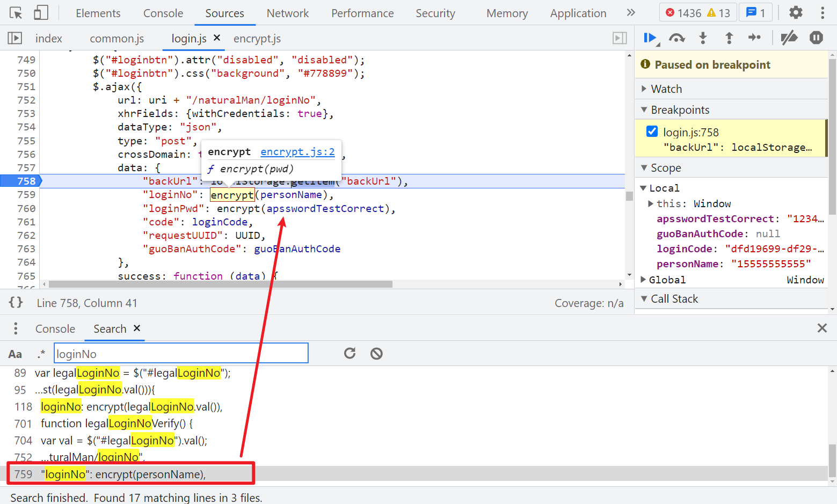The height and width of the screenshot is (504, 837).
Task: Uncheck the login.js:758 breakpoint checkbox
Action: point(652,132)
